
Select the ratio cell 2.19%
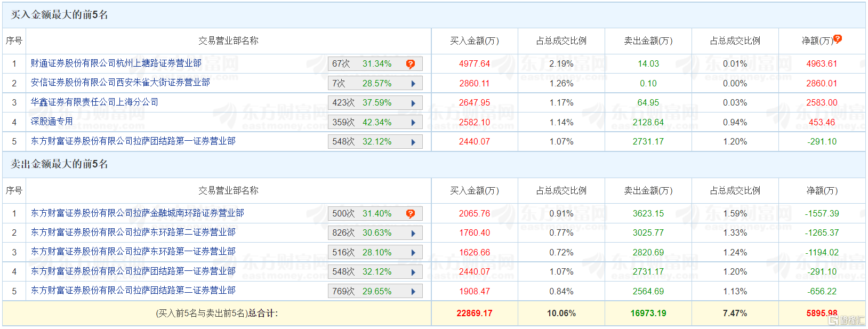tap(561, 63)
